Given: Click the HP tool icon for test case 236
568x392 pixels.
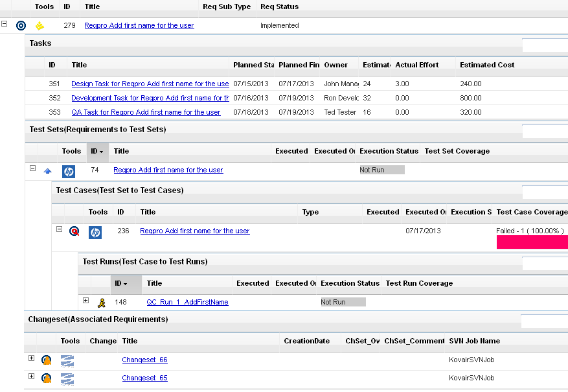Looking at the screenshot, I should click(x=95, y=232).
